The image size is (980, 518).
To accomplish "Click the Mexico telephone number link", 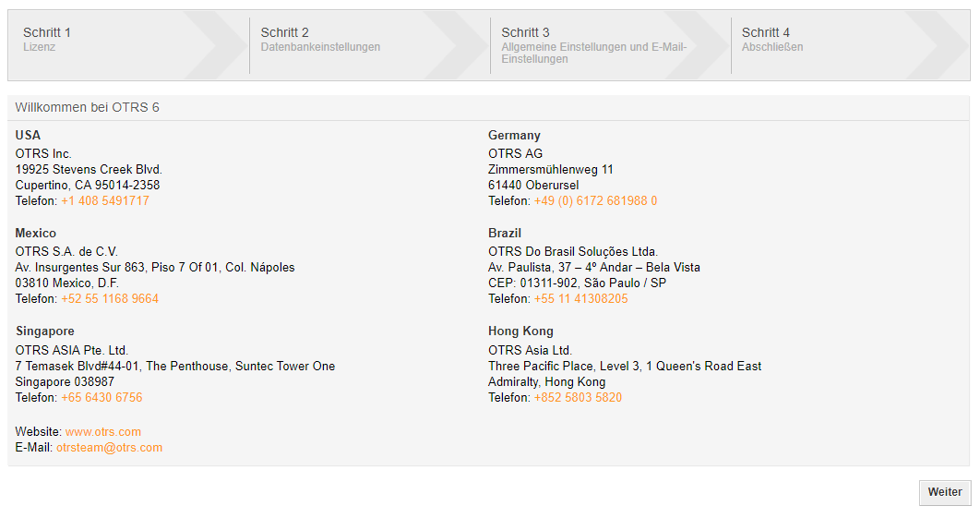I will pos(109,299).
